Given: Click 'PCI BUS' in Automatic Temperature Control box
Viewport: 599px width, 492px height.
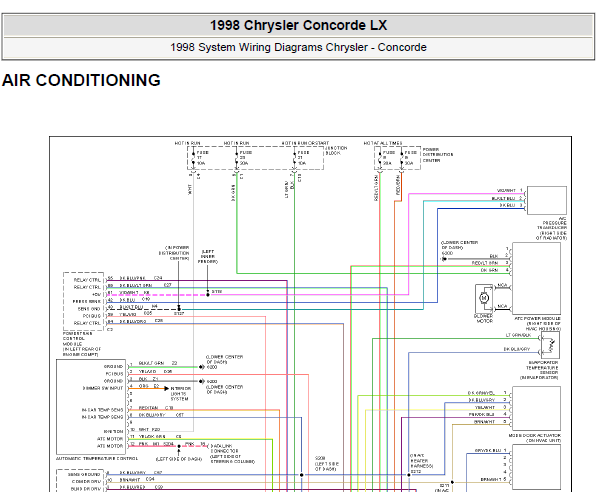Looking at the screenshot, I should click(x=114, y=374).
